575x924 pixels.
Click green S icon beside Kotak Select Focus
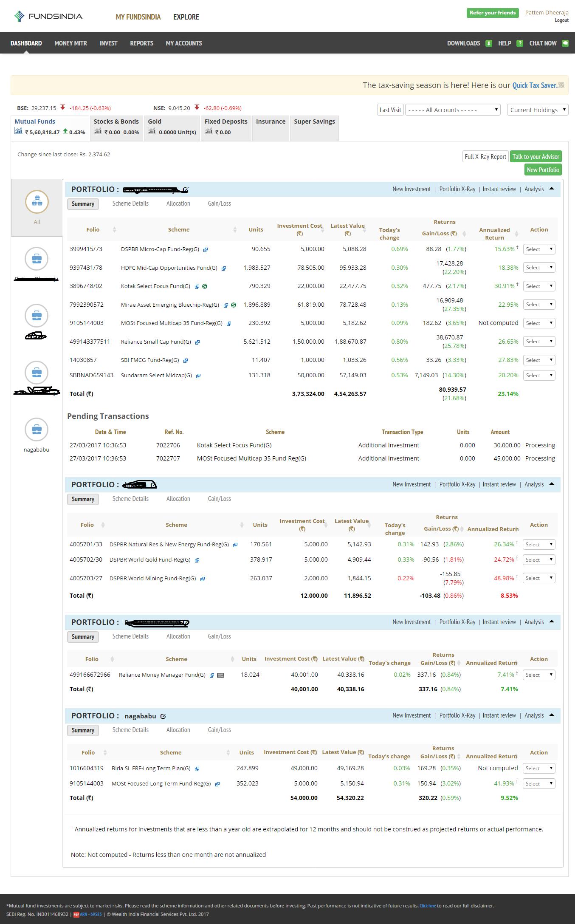pyautogui.click(x=205, y=286)
